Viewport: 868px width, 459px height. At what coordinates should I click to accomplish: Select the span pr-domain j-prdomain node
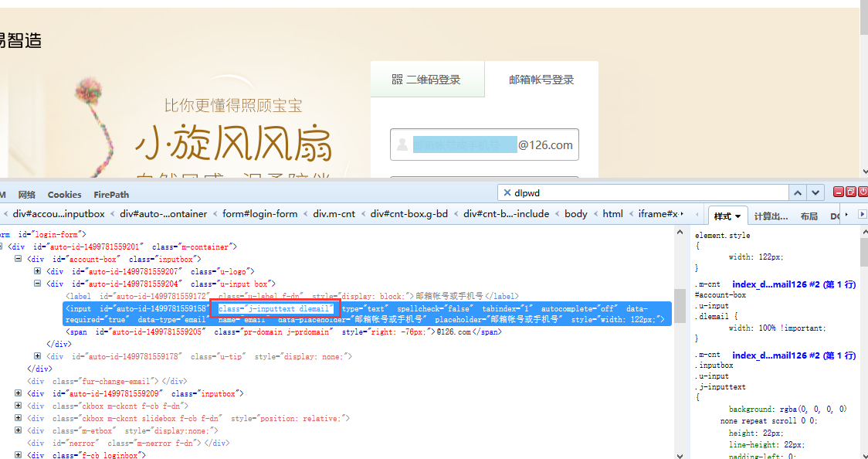click(283, 332)
